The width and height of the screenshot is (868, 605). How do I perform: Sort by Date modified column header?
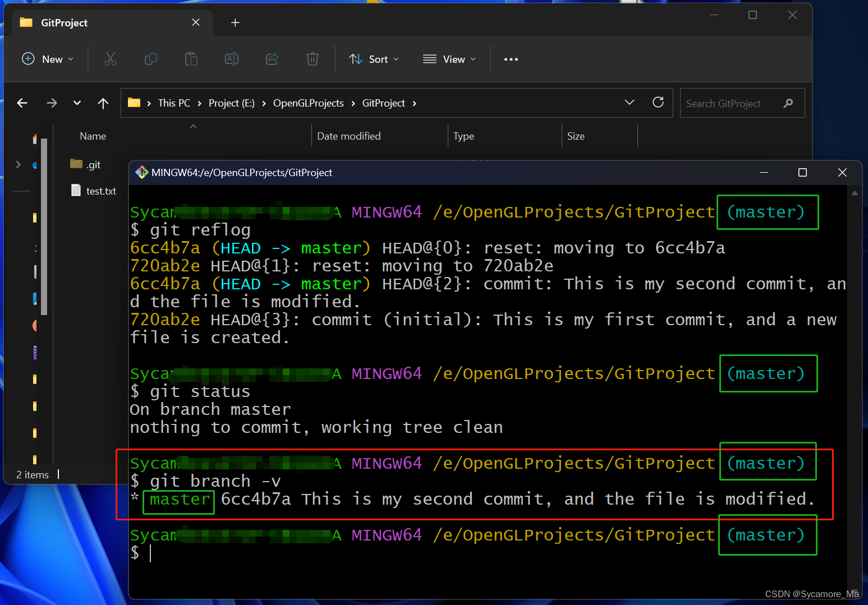[x=349, y=136]
